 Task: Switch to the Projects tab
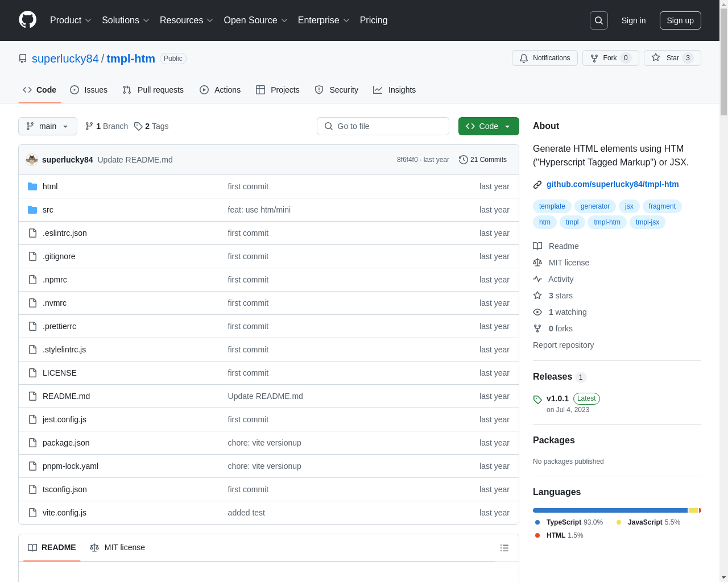tap(278, 90)
